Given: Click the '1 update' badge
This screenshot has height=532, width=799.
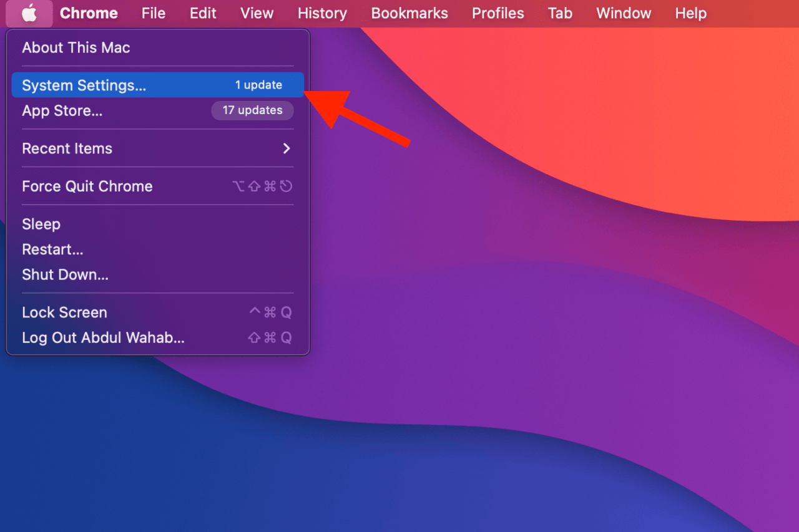Looking at the screenshot, I should tap(258, 85).
